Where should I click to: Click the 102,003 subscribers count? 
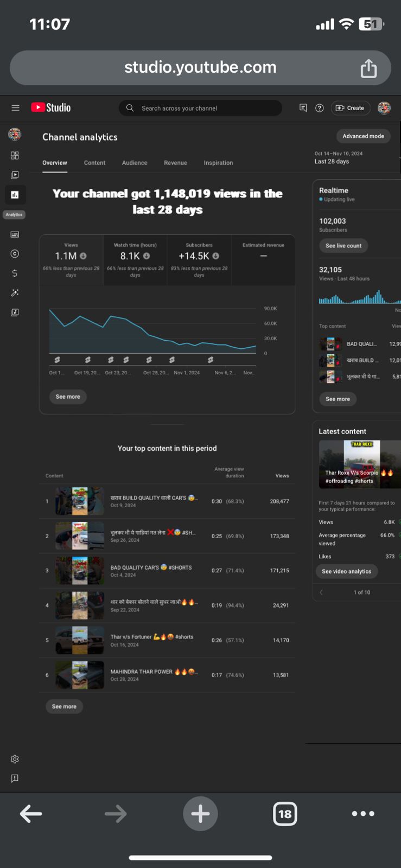pos(332,221)
